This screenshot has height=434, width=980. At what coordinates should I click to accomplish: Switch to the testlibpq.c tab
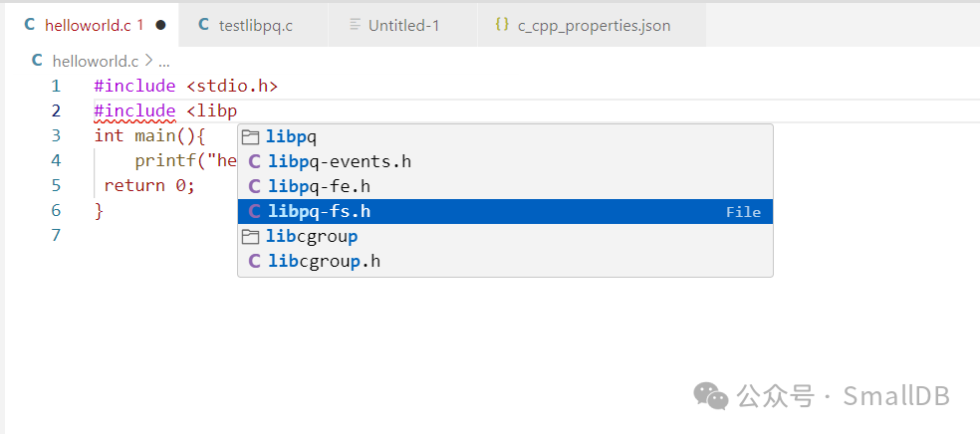255,25
